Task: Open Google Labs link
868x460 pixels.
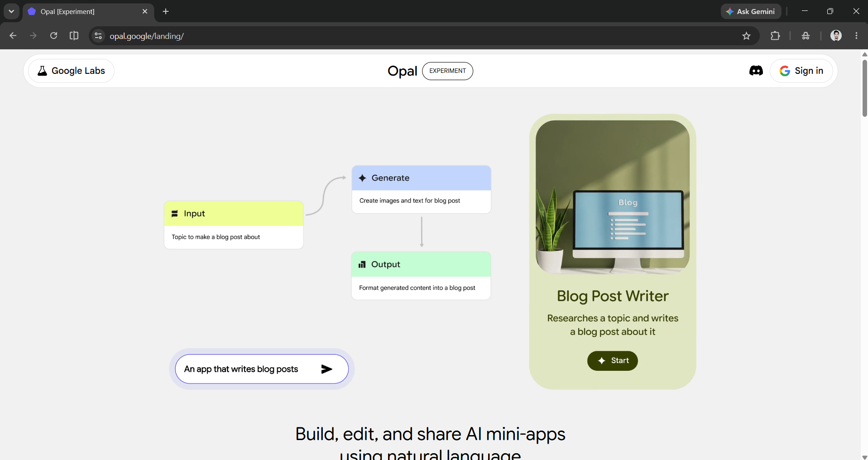Action: tap(71, 71)
